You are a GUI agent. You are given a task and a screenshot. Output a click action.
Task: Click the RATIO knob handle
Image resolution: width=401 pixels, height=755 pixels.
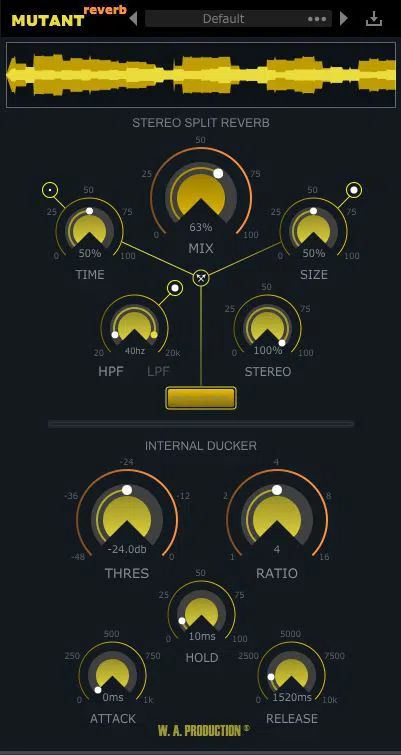(277, 490)
